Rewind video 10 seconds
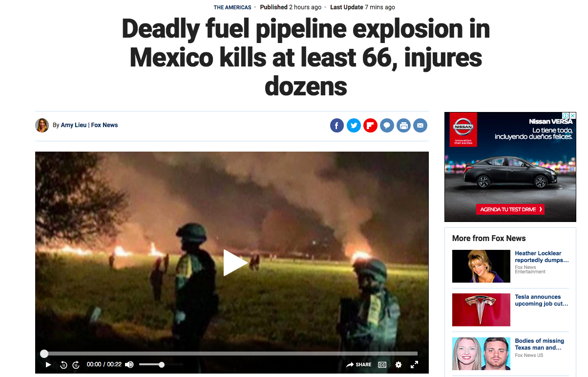Viewport: 588px width, 377px height. 63,365
